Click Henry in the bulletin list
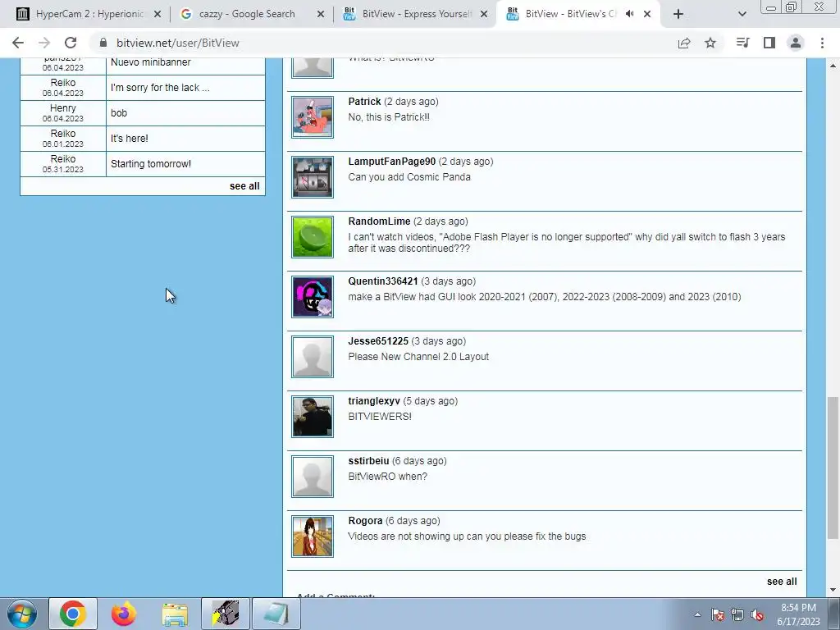This screenshot has height=630, width=840. [x=62, y=108]
